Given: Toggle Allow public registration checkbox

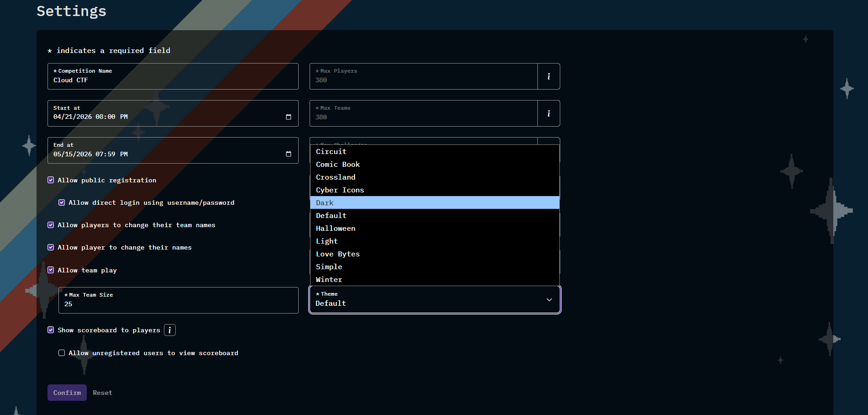Looking at the screenshot, I should pos(51,180).
